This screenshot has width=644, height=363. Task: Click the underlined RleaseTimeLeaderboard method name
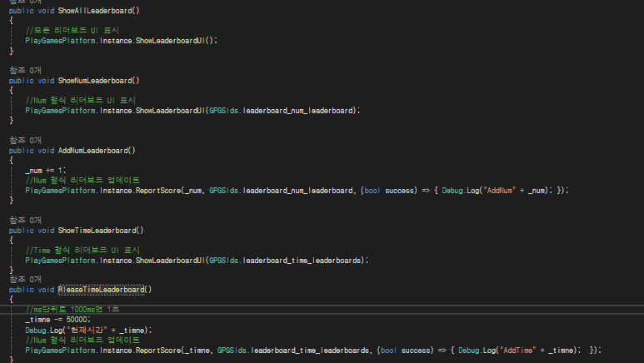click(101, 290)
